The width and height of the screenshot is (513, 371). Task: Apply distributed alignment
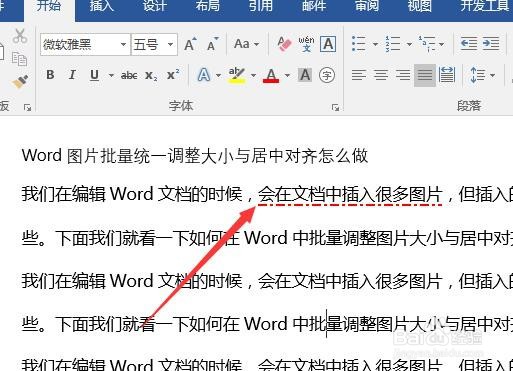[x=447, y=75]
